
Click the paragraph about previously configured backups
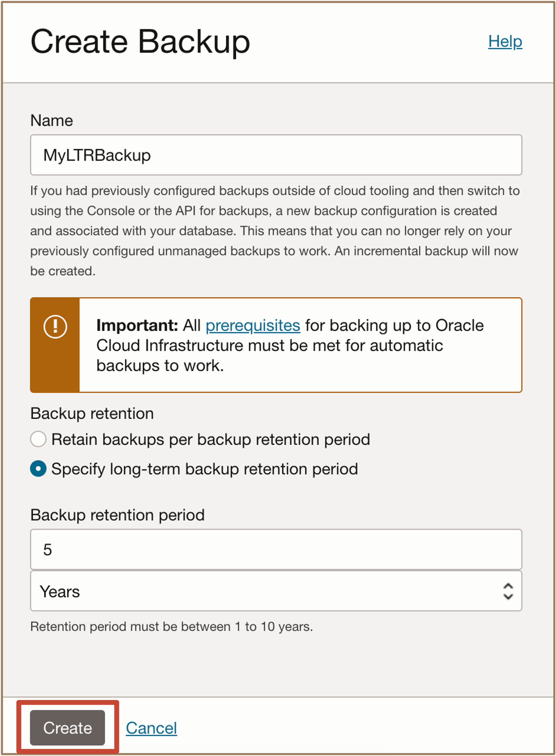[275, 231]
